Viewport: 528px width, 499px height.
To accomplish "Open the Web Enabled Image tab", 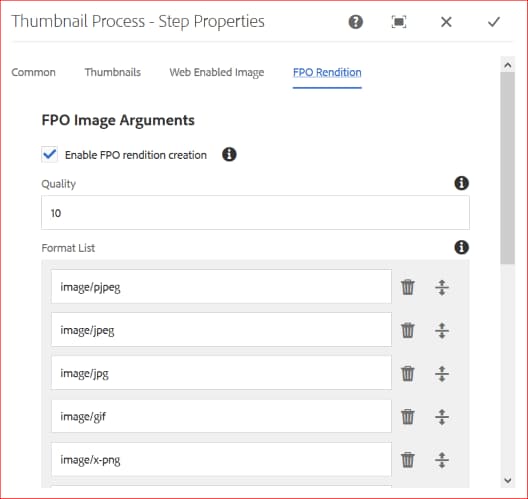I will [217, 72].
